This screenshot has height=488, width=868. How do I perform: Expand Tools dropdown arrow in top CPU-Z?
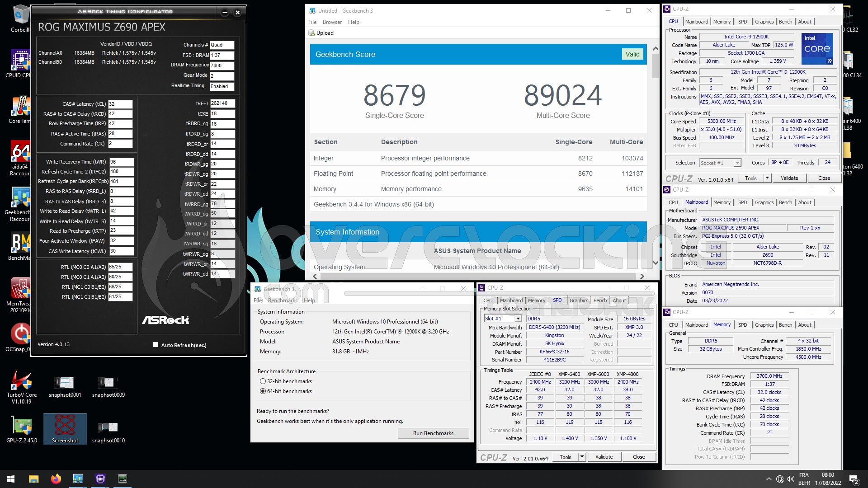(767, 178)
